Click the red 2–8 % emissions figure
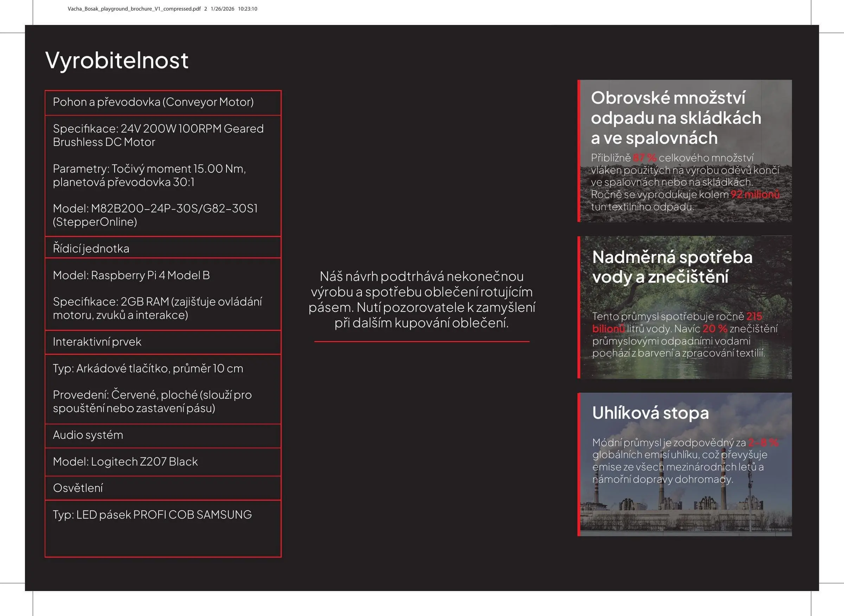The width and height of the screenshot is (844, 616). pos(763,443)
